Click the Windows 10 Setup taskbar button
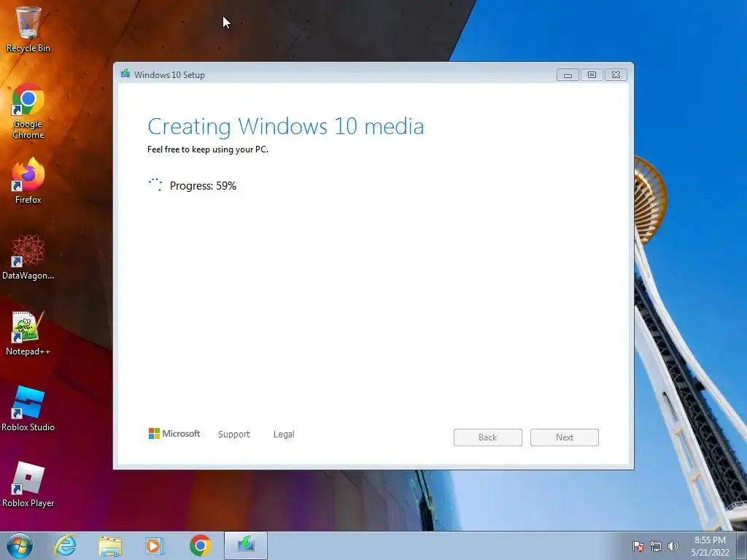747x560 pixels. pos(246,545)
